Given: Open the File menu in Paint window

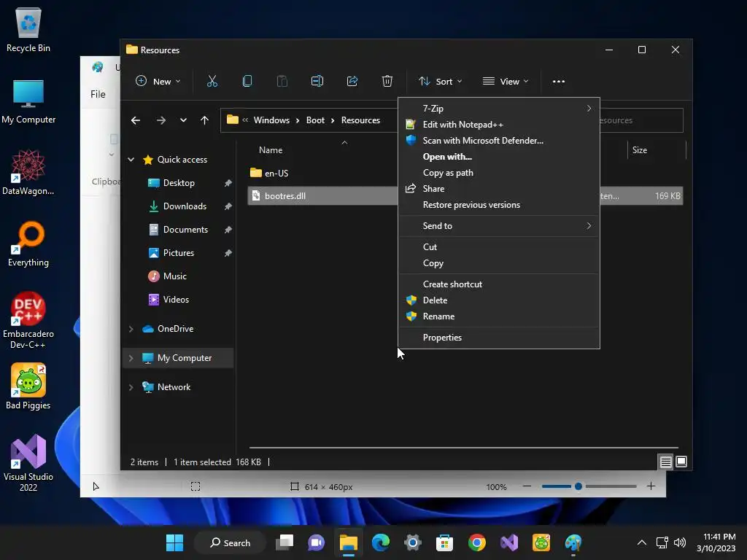Looking at the screenshot, I should 98,94.
